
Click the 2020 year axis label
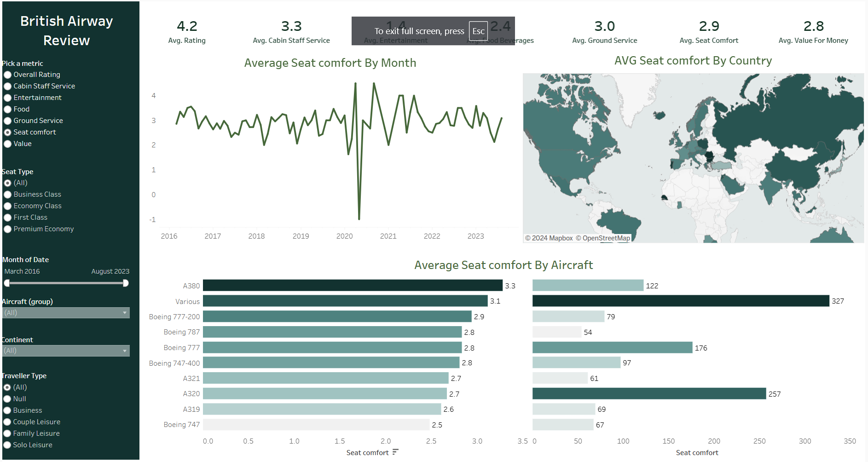[x=344, y=236]
